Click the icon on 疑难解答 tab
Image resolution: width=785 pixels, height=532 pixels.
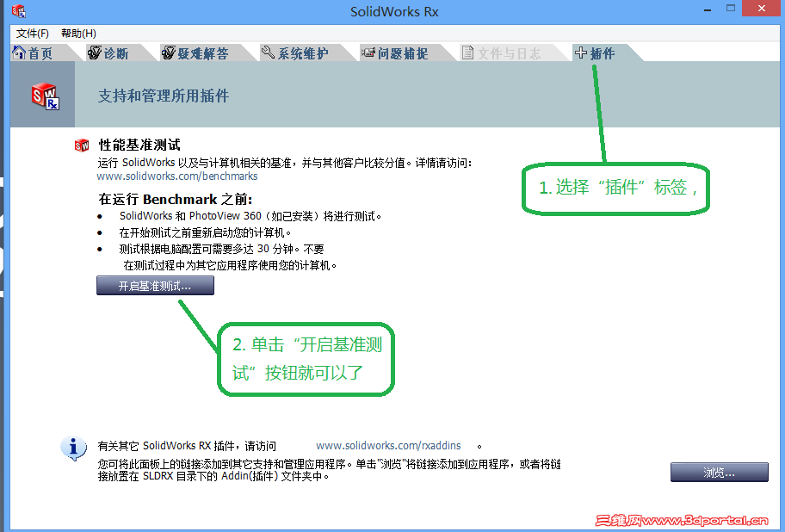click(168, 52)
